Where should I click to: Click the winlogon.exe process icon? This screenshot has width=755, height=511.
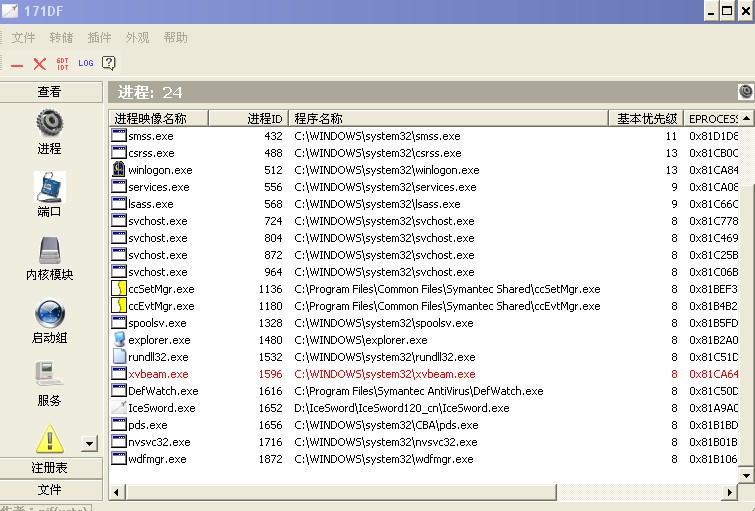coord(118,169)
